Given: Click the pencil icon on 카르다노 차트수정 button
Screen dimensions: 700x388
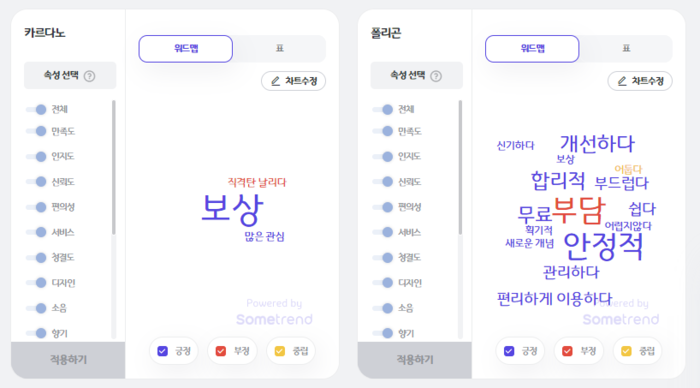Looking at the screenshot, I should [275, 81].
